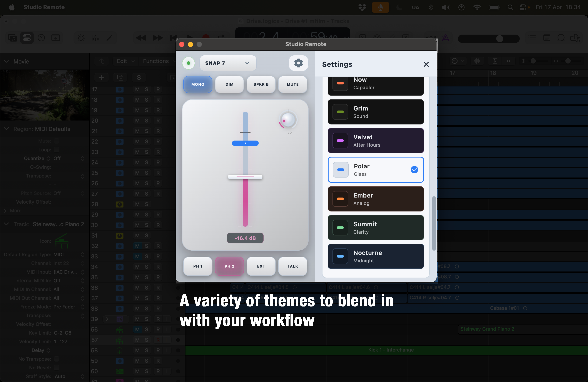Solo track 18 with its S button
The height and width of the screenshot is (382, 588).
click(147, 100)
